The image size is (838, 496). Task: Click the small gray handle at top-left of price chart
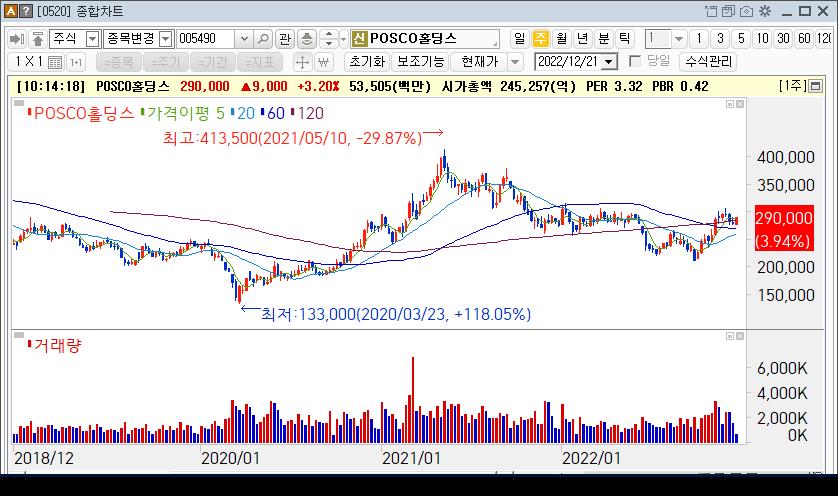[19, 104]
